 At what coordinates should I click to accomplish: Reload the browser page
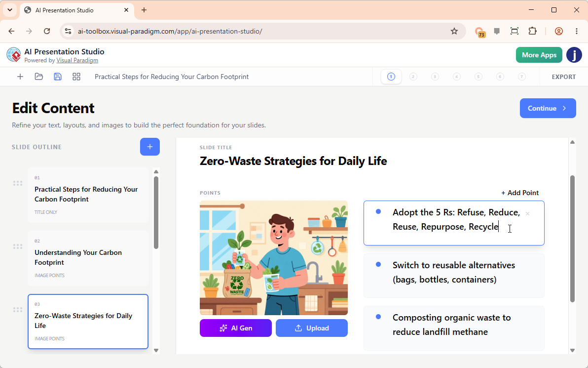click(47, 31)
